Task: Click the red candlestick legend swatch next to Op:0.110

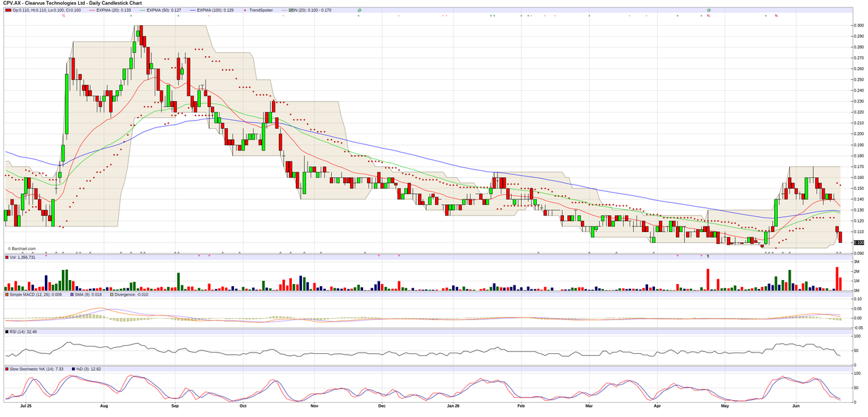Action: 8,10
